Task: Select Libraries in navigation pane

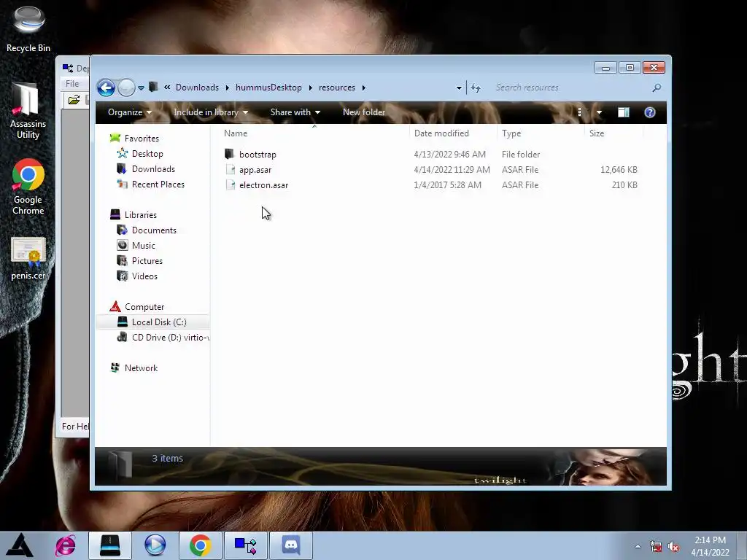Action: coord(141,215)
